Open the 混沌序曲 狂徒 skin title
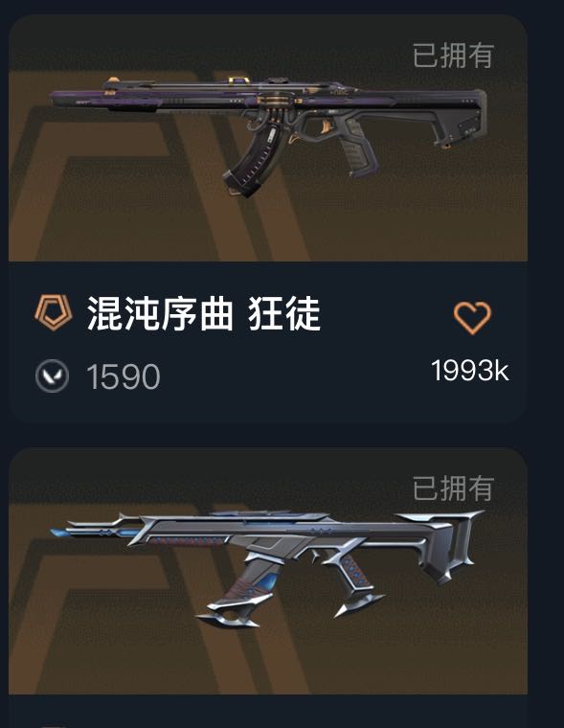564x728 pixels. point(203,314)
